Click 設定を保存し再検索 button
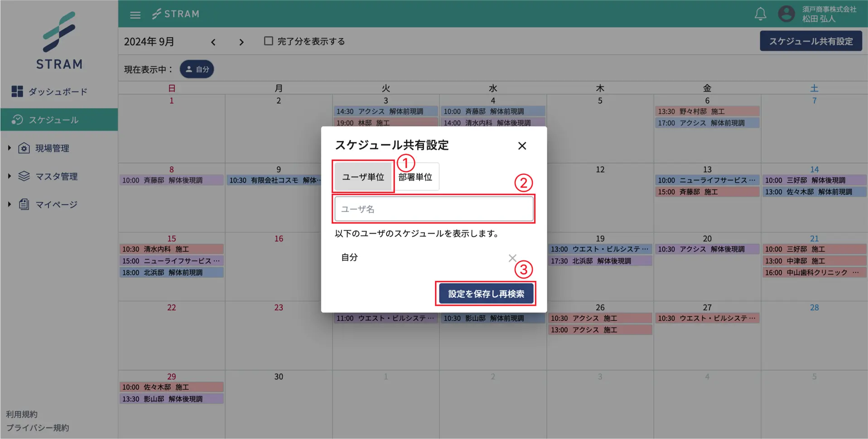 click(x=486, y=294)
